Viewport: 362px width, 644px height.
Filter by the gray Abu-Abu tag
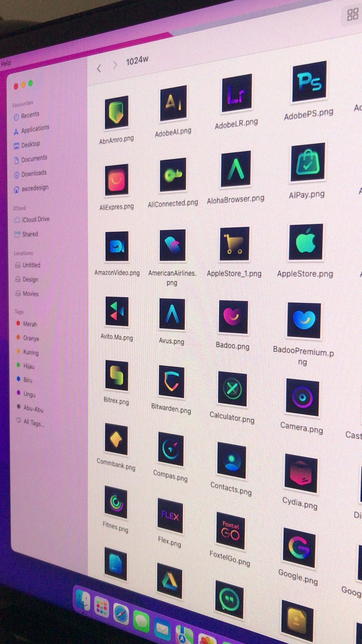tap(29, 408)
